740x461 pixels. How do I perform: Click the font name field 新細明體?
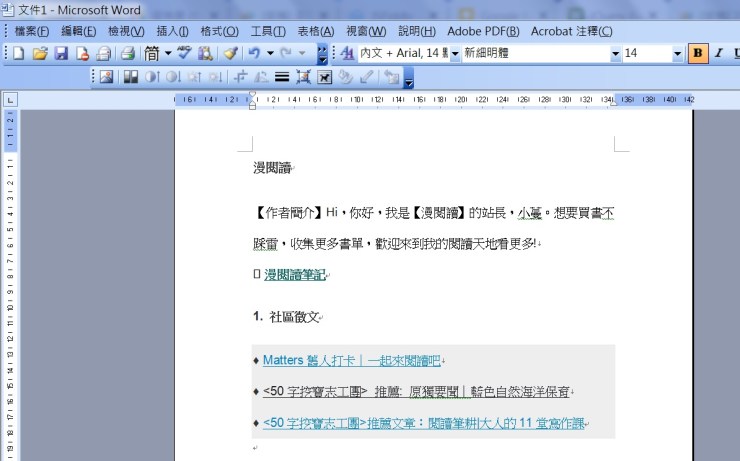pos(536,53)
